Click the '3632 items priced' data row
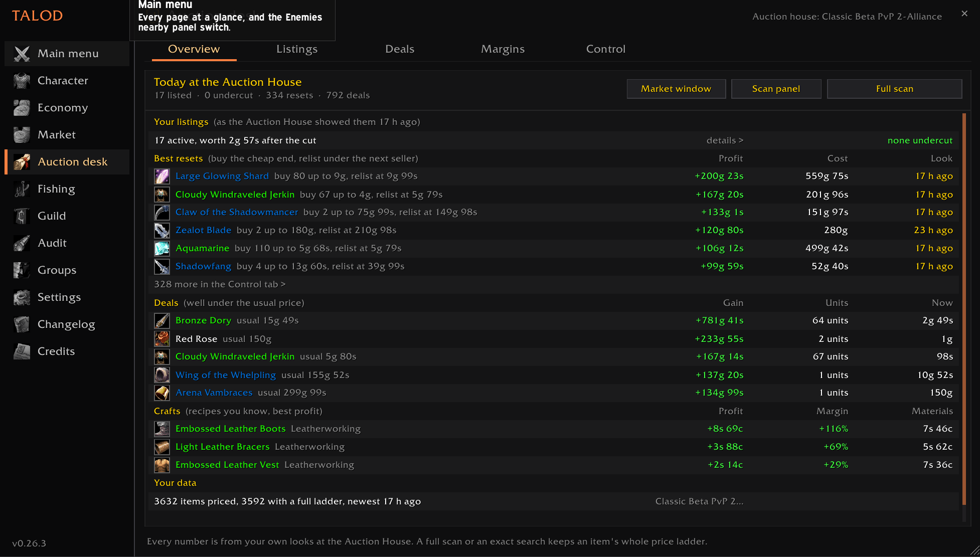Screen dimensions: 980x557 (x=553, y=501)
